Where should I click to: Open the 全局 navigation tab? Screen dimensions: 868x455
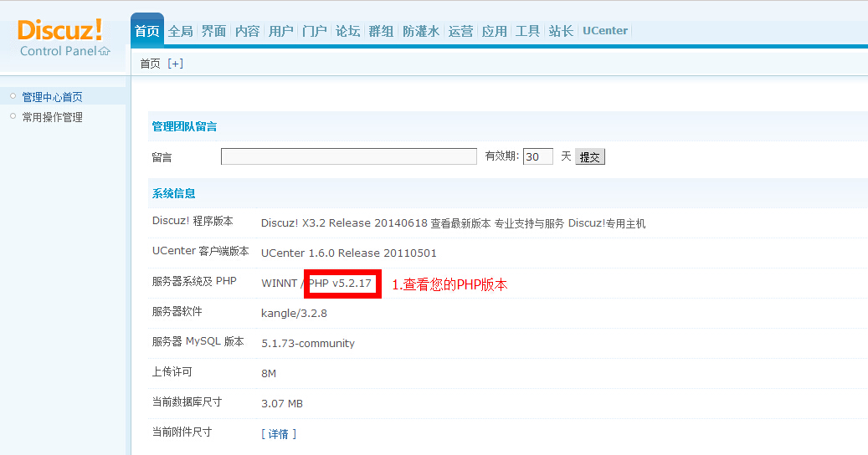181,31
